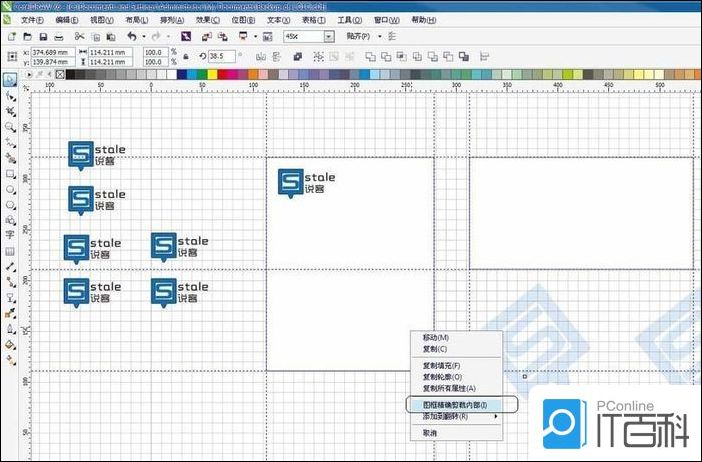The height and width of the screenshot is (462, 702).
Task: Open the undo history dropdown arrow
Action: click(x=144, y=37)
